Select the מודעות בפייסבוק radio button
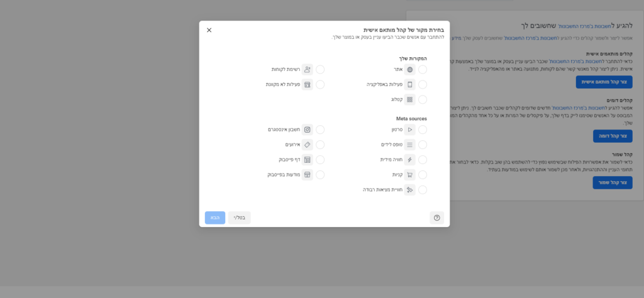Viewport: 644px width, 298px height. click(320, 175)
